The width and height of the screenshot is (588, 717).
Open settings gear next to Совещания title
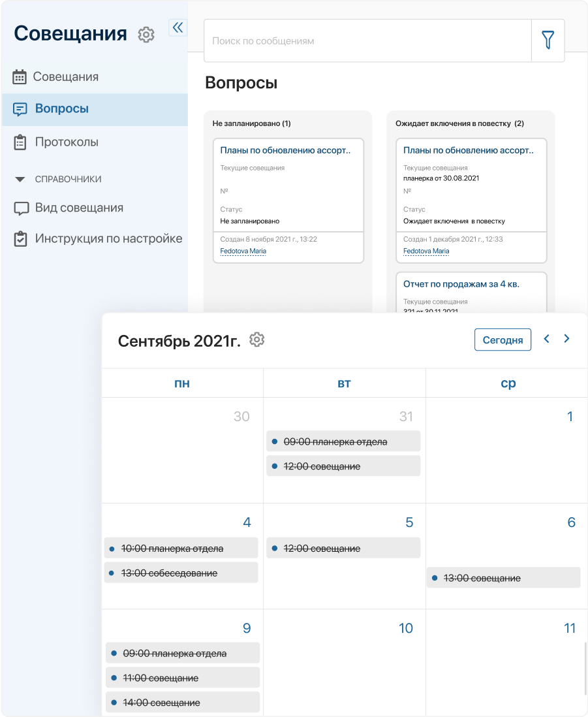tap(146, 35)
